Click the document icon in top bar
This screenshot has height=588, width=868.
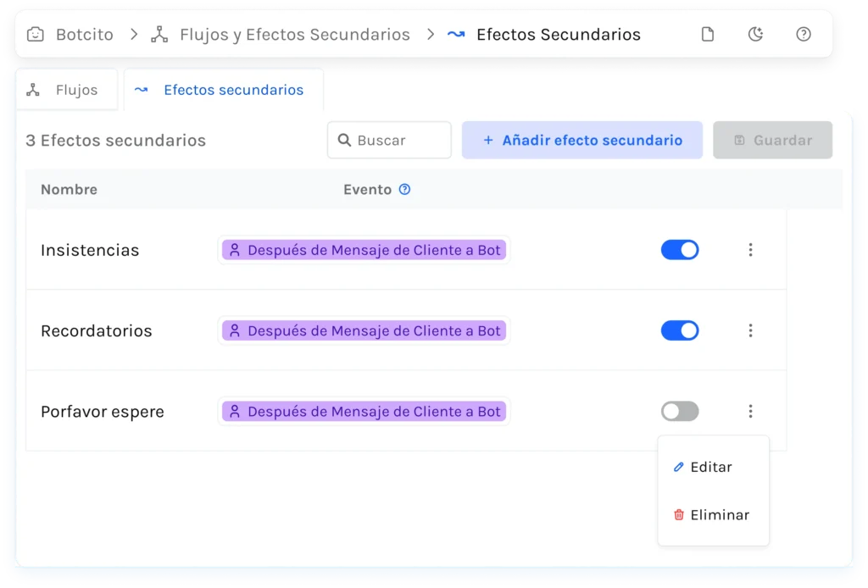pyautogui.click(x=707, y=35)
